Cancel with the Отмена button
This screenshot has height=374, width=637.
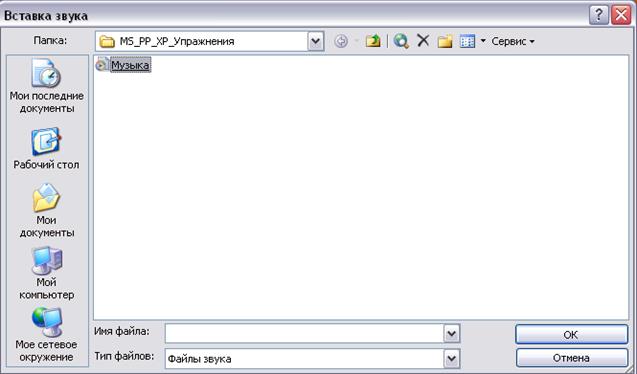point(571,358)
